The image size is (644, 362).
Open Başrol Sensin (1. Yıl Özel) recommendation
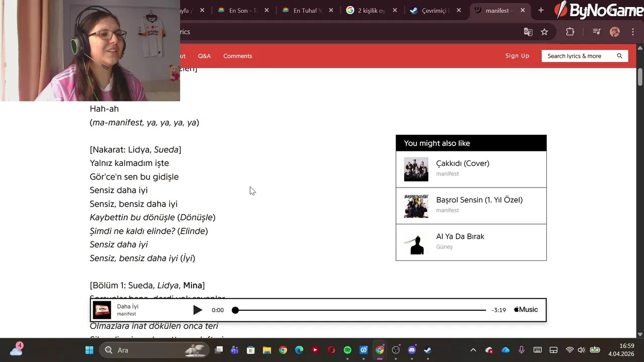tap(471, 206)
